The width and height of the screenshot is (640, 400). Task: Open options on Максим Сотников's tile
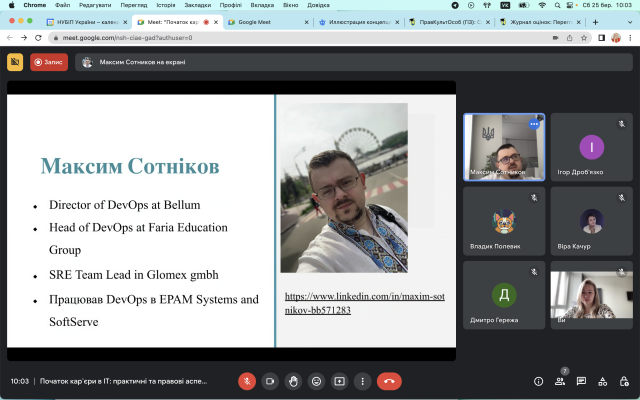(x=534, y=124)
